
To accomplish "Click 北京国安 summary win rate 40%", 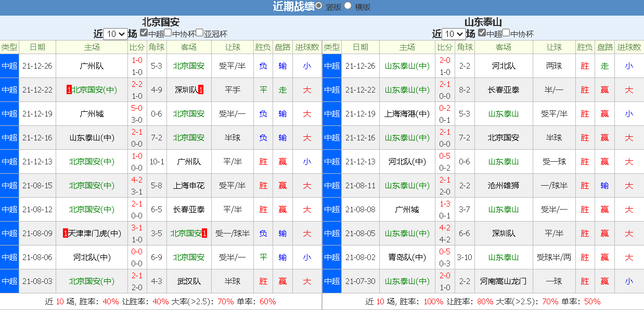I will click(111, 302).
